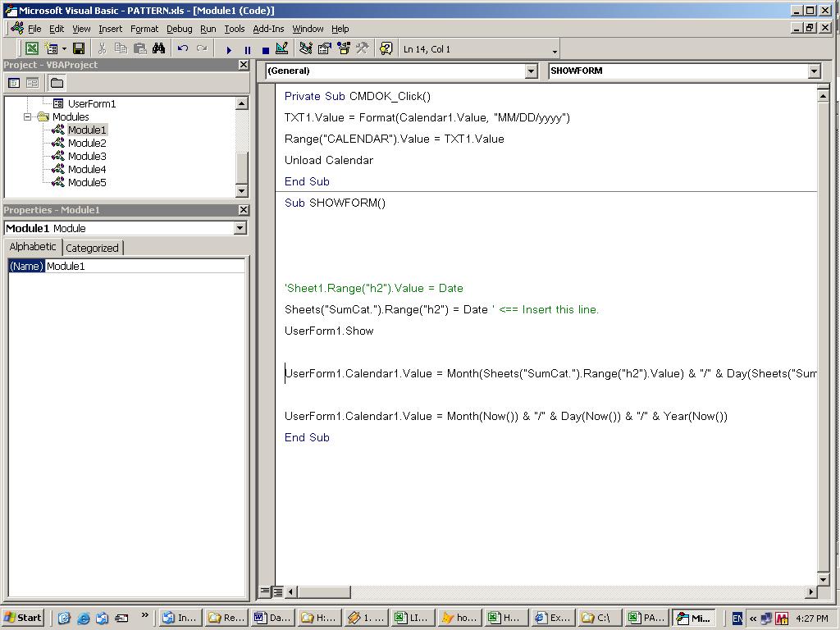
Task: Click the Start button on taskbar
Action: 23,618
